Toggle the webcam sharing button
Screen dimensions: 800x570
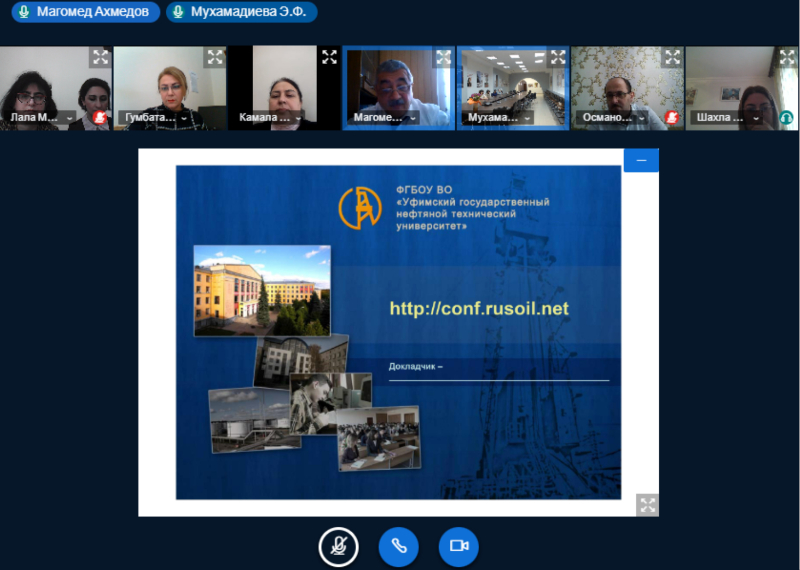tap(459, 546)
